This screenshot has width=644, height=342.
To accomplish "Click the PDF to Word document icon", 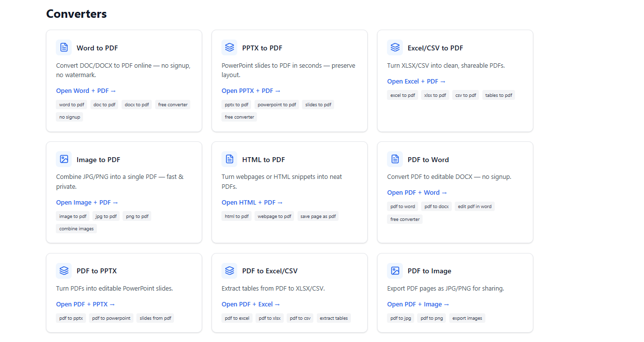I will click(x=395, y=159).
